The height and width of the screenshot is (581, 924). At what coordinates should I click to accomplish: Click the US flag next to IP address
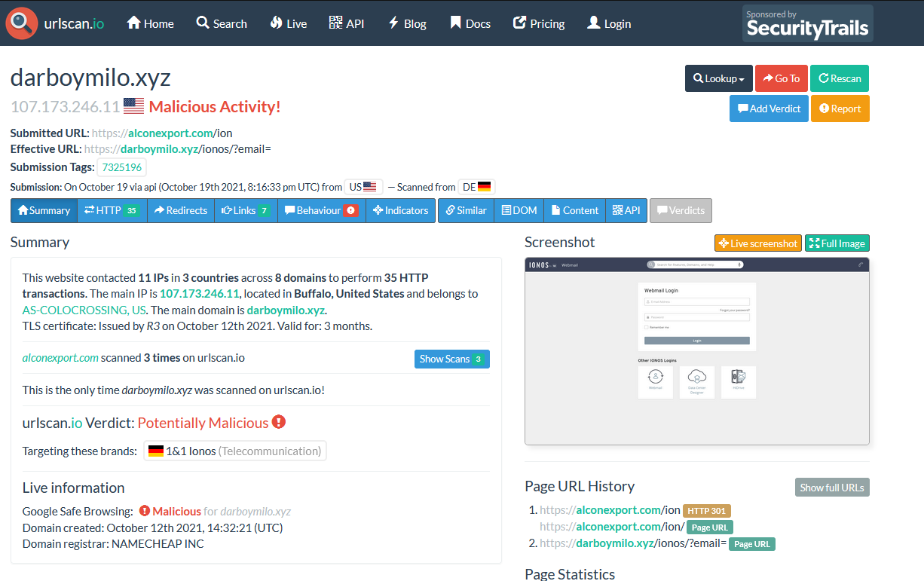[133, 106]
